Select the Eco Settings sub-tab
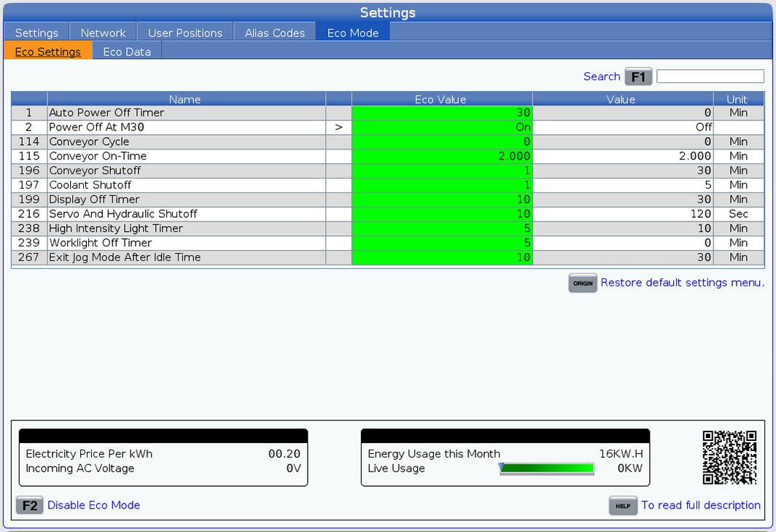The height and width of the screenshot is (532, 776). point(48,52)
